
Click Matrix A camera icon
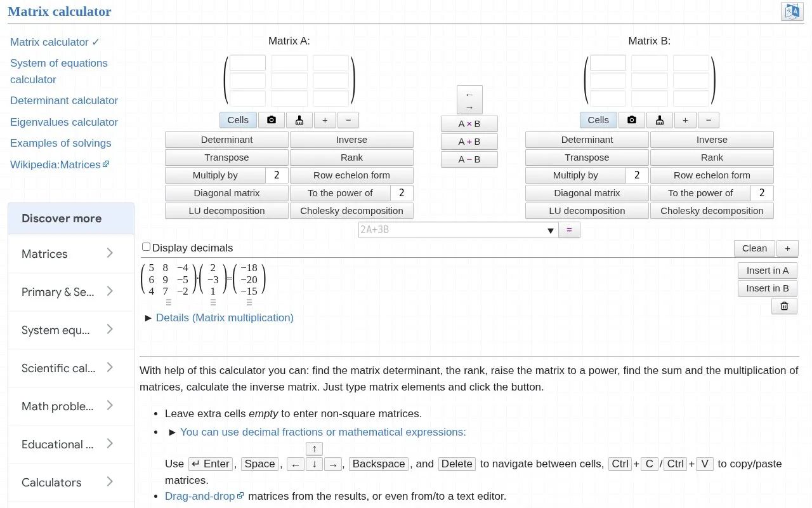272,120
